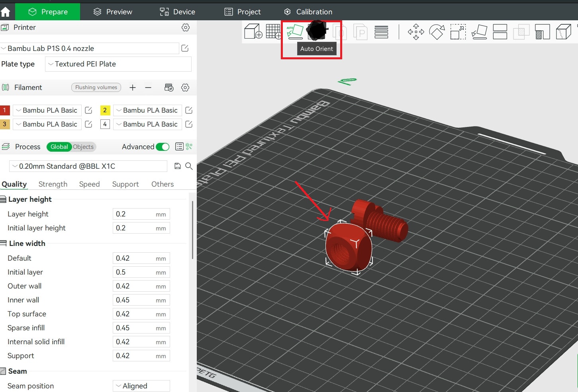The width and height of the screenshot is (578, 392).
Task: Open the Plate type dropdown
Action: (118, 64)
